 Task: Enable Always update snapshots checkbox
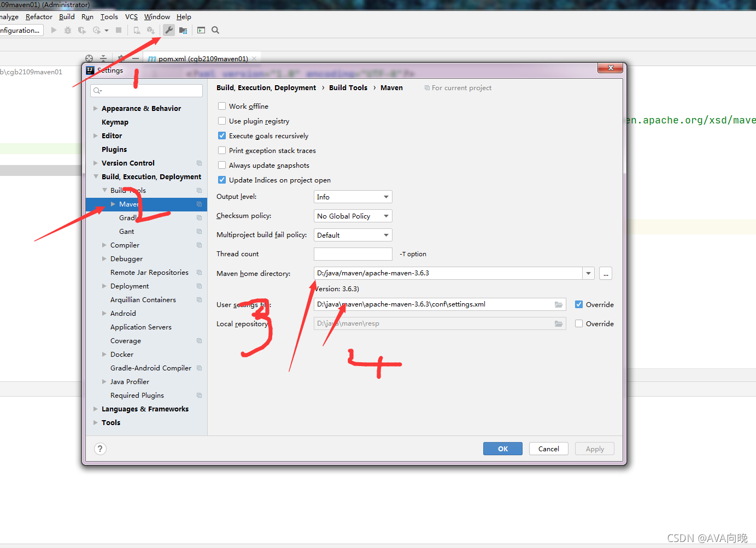click(222, 165)
